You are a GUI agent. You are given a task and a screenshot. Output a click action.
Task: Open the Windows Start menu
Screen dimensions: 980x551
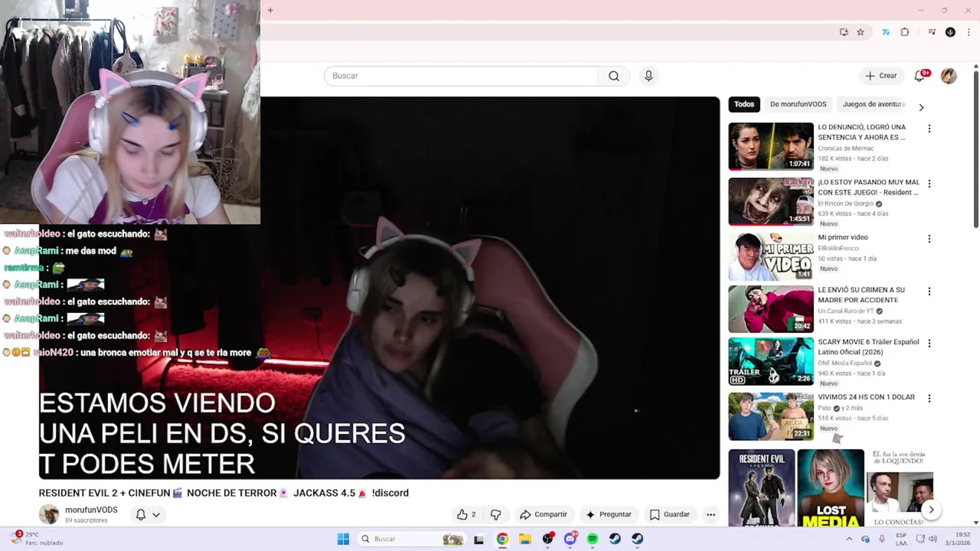[343, 539]
